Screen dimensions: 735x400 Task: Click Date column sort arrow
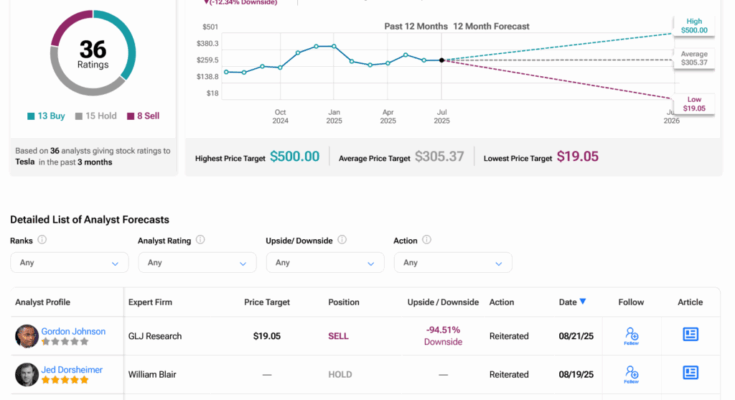coord(583,302)
